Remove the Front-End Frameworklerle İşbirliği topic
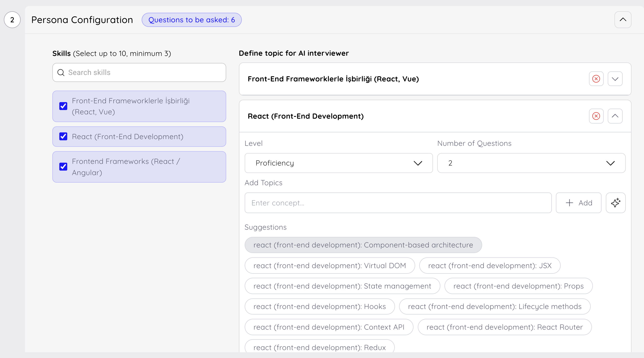This screenshot has width=644, height=358. point(596,79)
